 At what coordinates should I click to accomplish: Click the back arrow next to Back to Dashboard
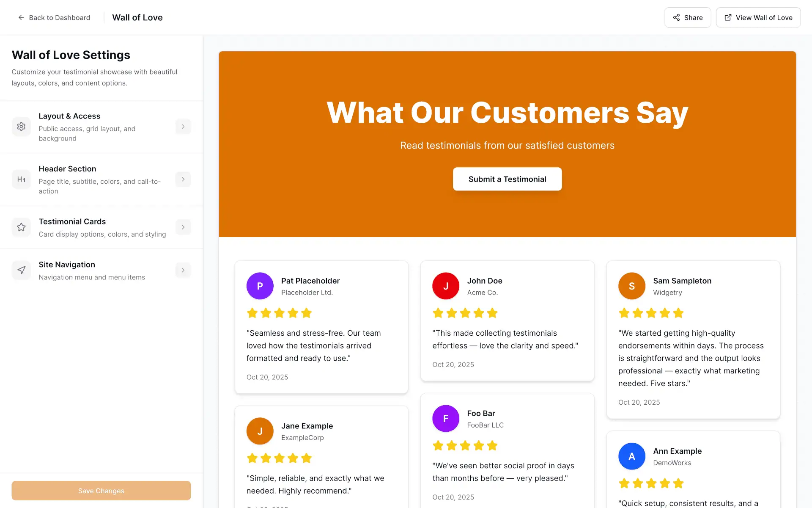coord(20,17)
